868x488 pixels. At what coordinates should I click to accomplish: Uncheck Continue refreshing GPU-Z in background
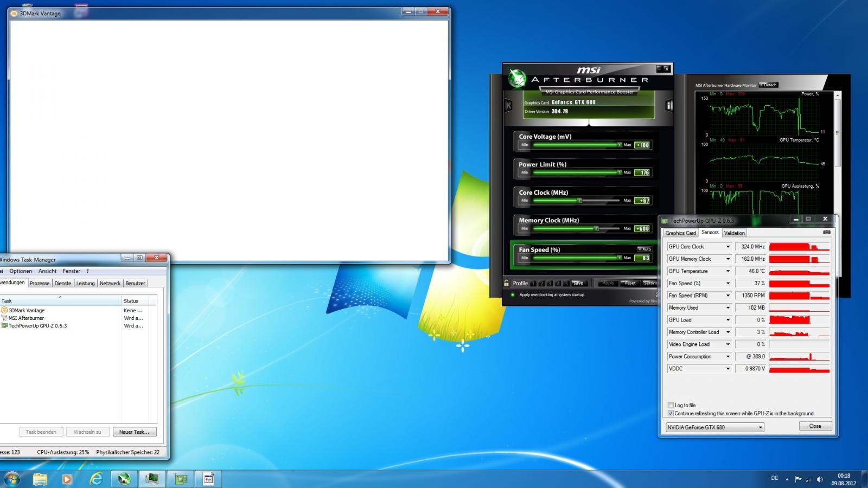coord(671,413)
